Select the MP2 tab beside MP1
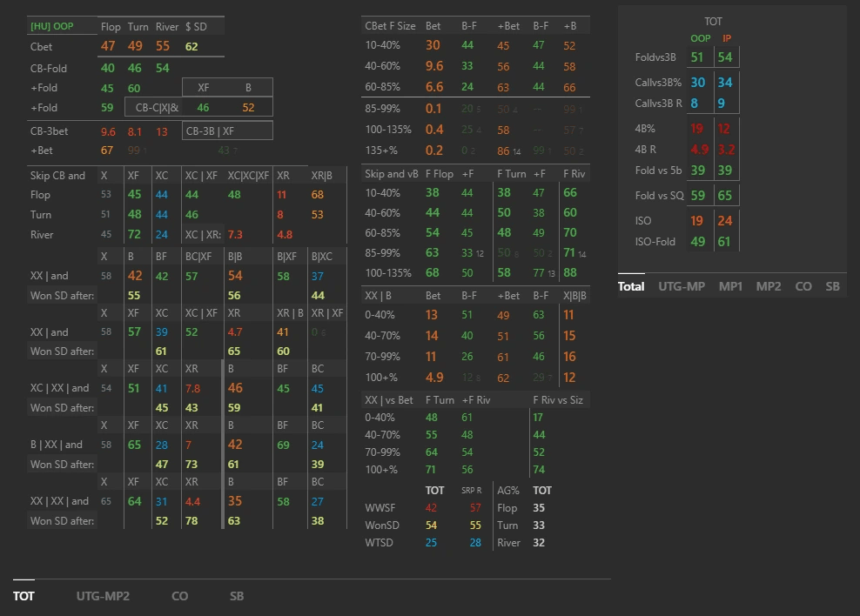Image resolution: width=860 pixels, height=616 pixels. tap(769, 285)
